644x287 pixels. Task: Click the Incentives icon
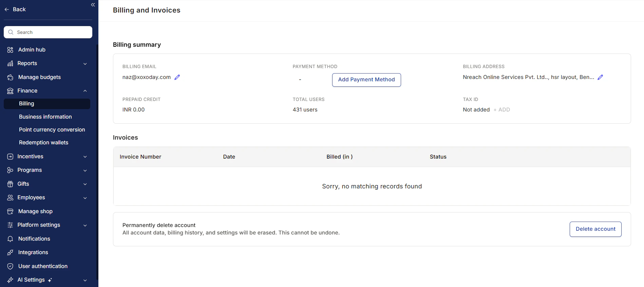(10, 157)
